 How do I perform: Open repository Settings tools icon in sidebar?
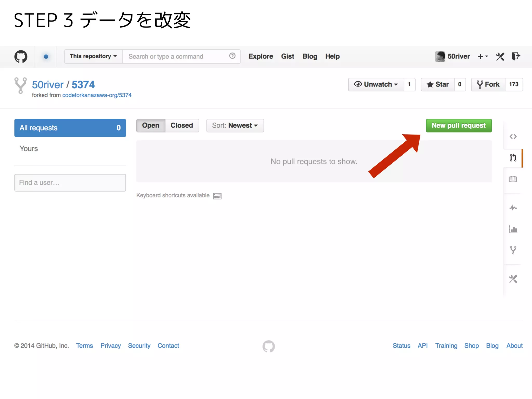[x=513, y=279]
